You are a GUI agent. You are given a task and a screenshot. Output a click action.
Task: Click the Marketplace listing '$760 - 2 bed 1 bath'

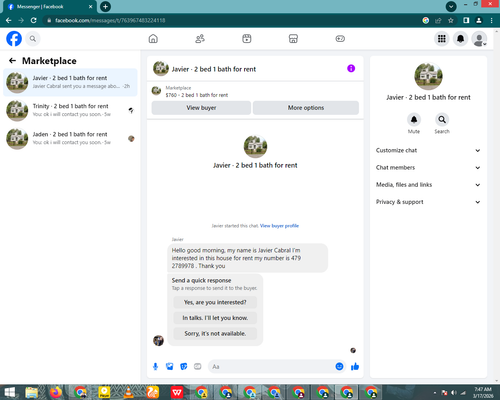[197, 95]
